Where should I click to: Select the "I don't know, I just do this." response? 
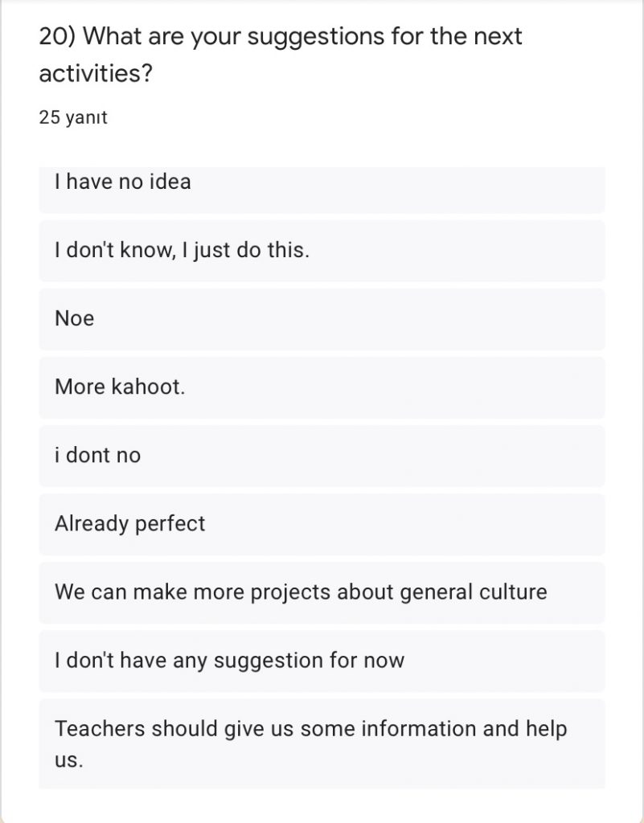pos(182,250)
